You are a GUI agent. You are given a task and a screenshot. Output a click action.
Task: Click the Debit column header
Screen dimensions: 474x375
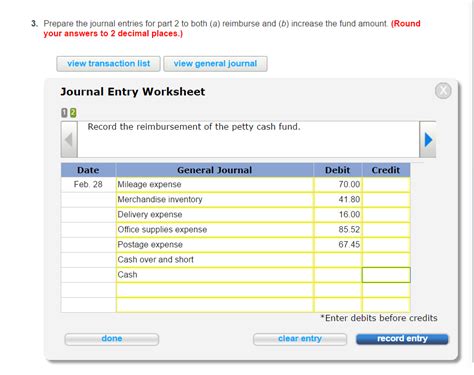(x=338, y=170)
